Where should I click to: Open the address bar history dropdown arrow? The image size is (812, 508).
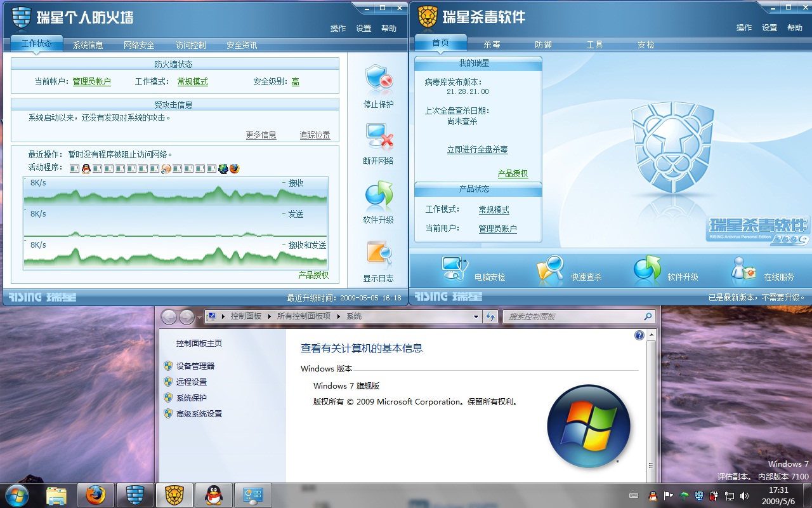pyautogui.click(x=476, y=316)
